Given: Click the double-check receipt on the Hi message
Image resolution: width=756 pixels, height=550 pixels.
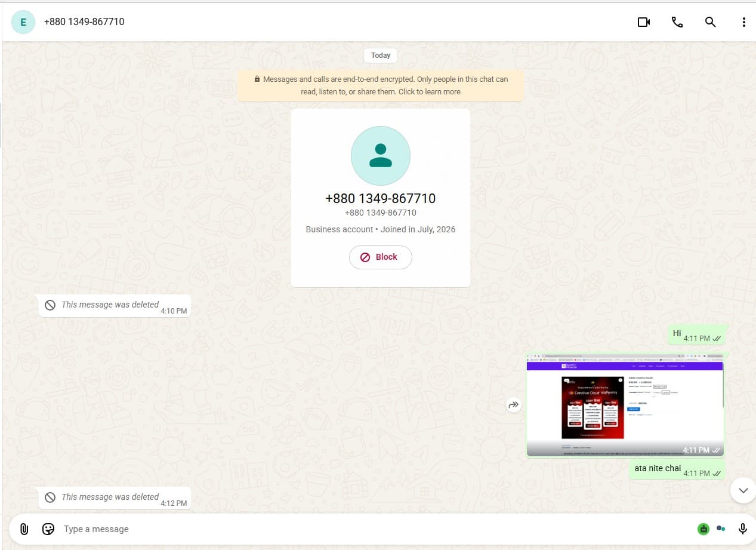Looking at the screenshot, I should (717, 339).
